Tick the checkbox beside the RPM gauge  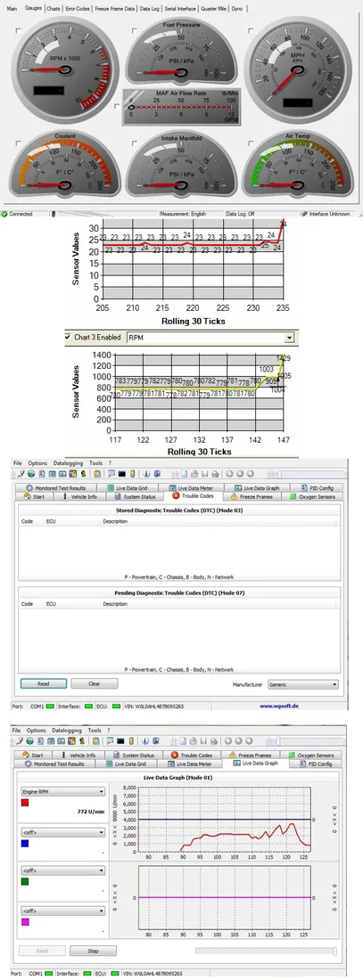pyautogui.click(x=16, y=30)
